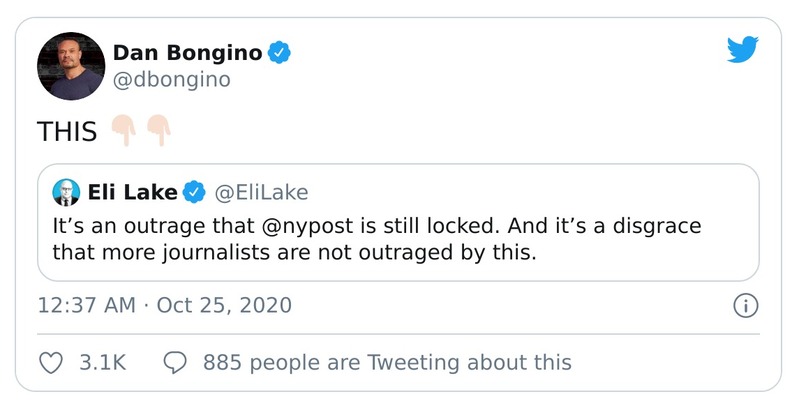Open "885 people are Tweeting about this"
Image resolution: width=799 pixels, height=408 pixels.
click(x=387, y=362)
